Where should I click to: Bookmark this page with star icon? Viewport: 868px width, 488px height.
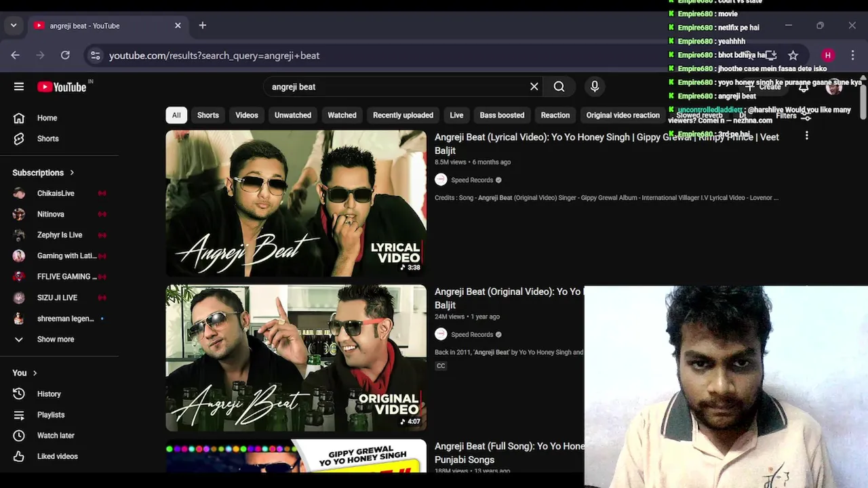(x=793, y=56)
